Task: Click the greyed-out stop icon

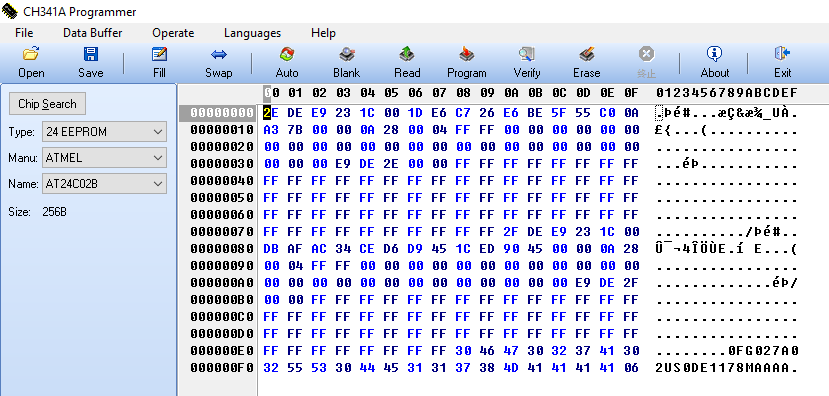Action: pyautogui.click(x=646, y=54)
